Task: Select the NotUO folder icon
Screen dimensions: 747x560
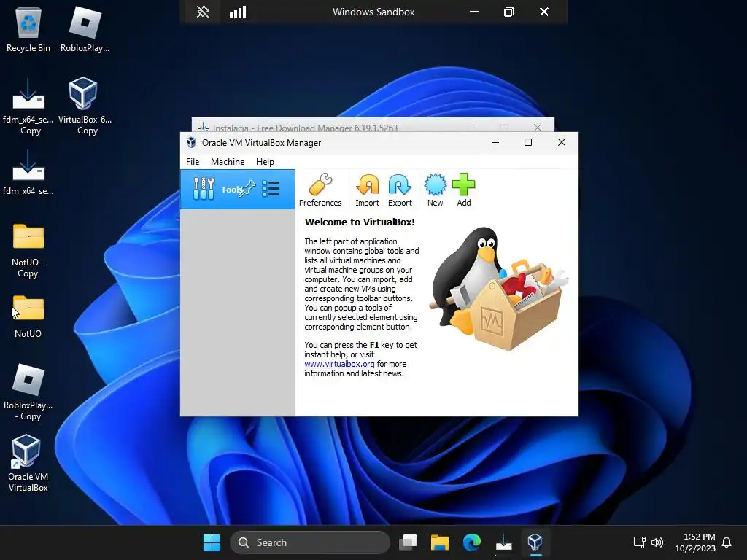Action: pyautogui.click(x=28, y=316)
